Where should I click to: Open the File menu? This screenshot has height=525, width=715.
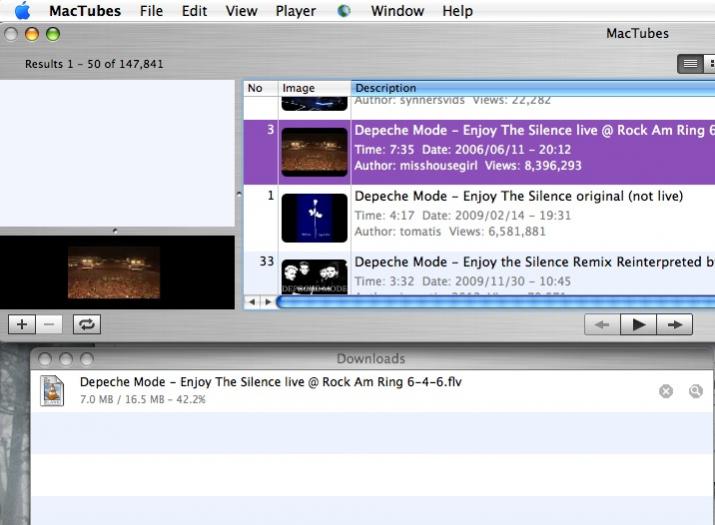pyautogui.click(x=151, y=10)
